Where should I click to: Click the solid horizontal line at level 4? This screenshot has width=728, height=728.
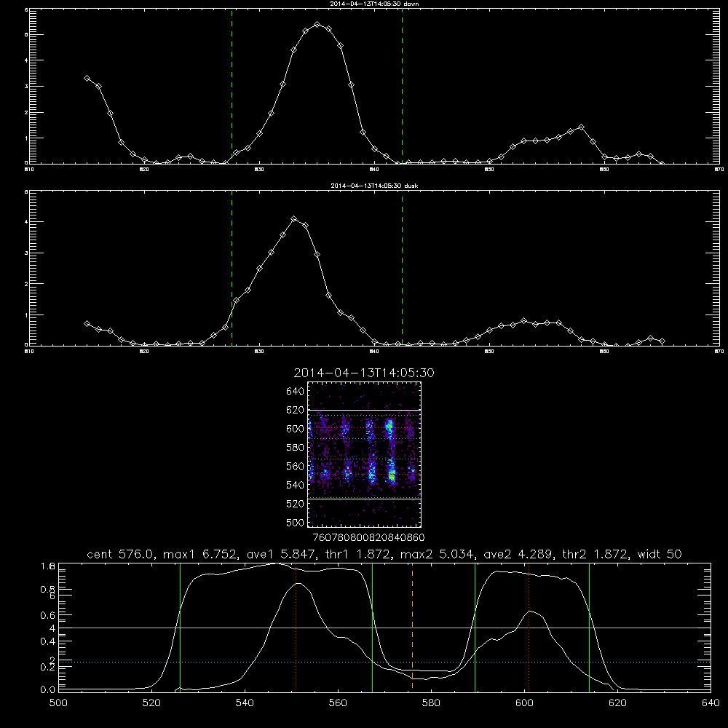point(384,628)
